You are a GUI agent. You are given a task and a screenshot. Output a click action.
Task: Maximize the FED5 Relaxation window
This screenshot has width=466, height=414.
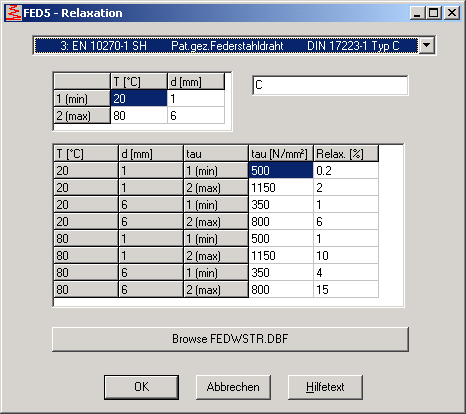click(434, 13)
